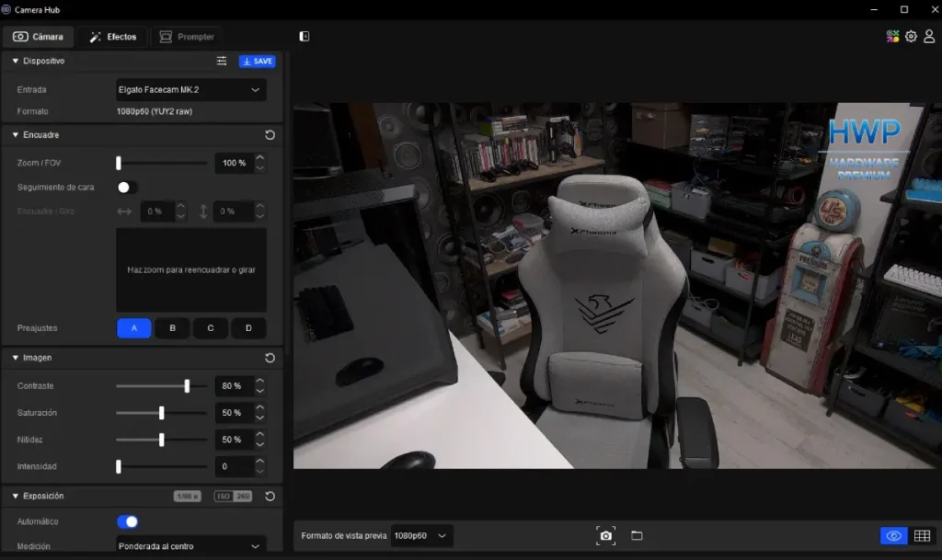This screenshot has height=560, width=942.
Task: Toggle the preview visibility eye button
Action: pos(892,536)
